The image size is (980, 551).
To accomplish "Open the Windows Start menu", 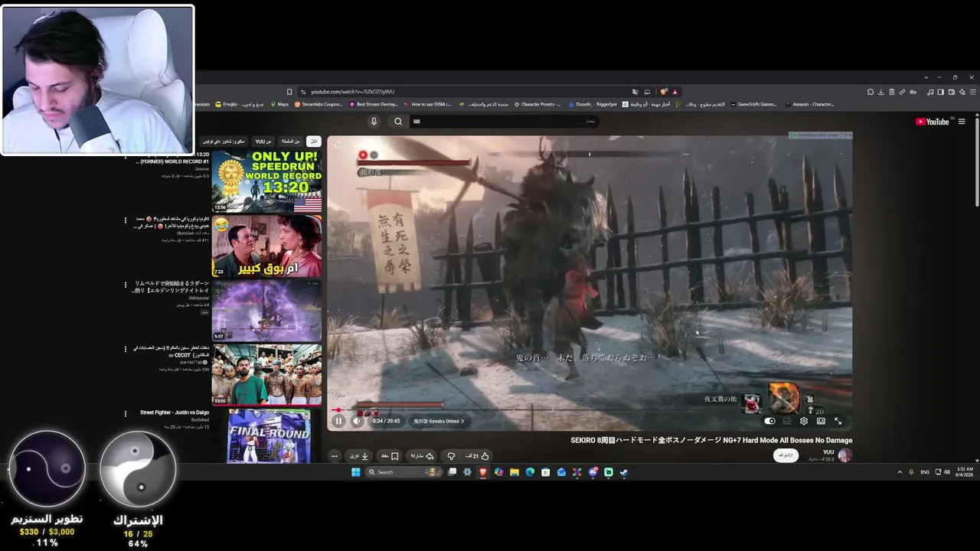I will click(x=356, y=472).
